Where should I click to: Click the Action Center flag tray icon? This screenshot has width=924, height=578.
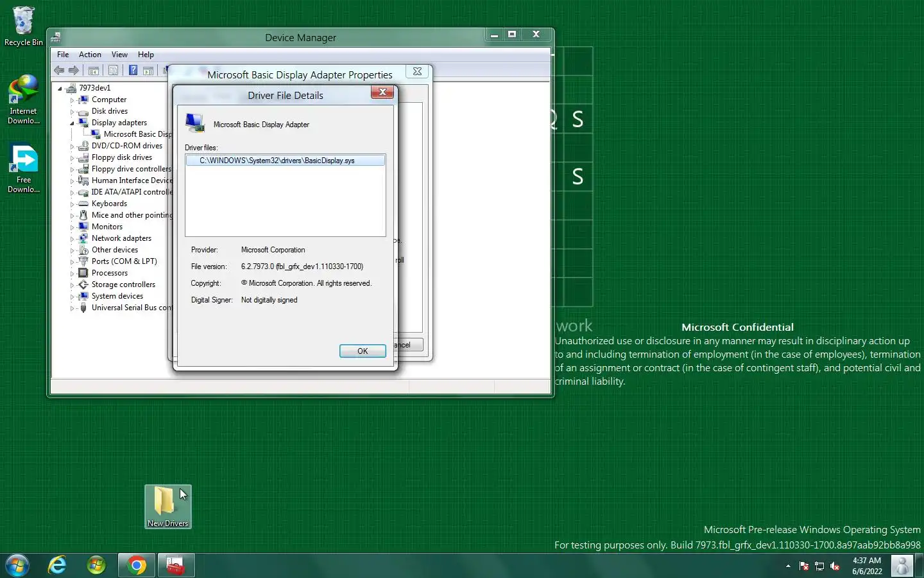(x=804, y=566)
